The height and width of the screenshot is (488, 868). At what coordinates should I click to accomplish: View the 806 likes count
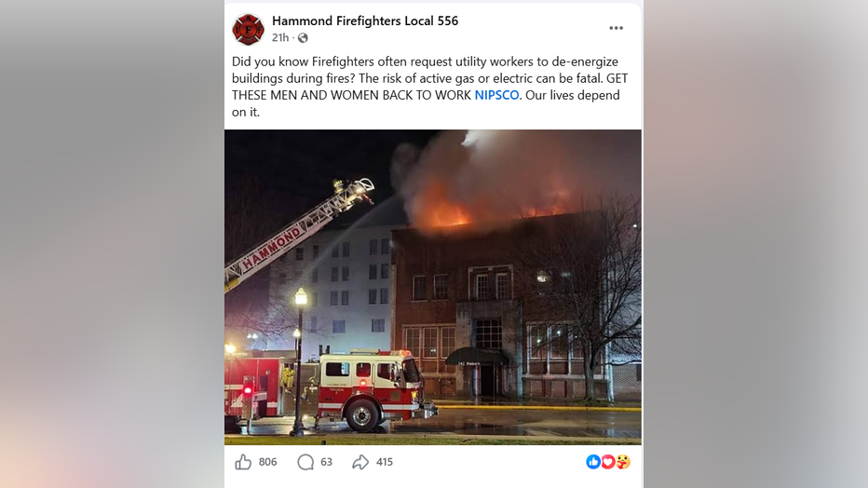pos(267,462)
